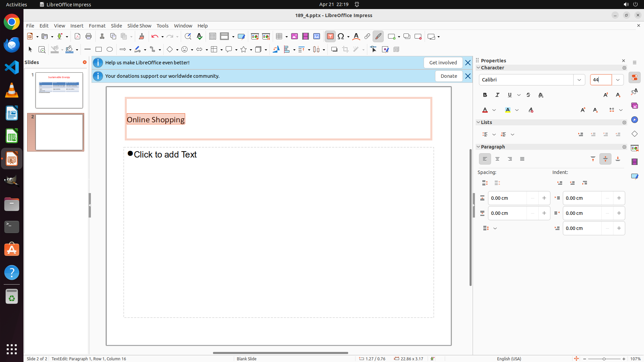Select the Ellipse drawing tool

coord(110,50)
